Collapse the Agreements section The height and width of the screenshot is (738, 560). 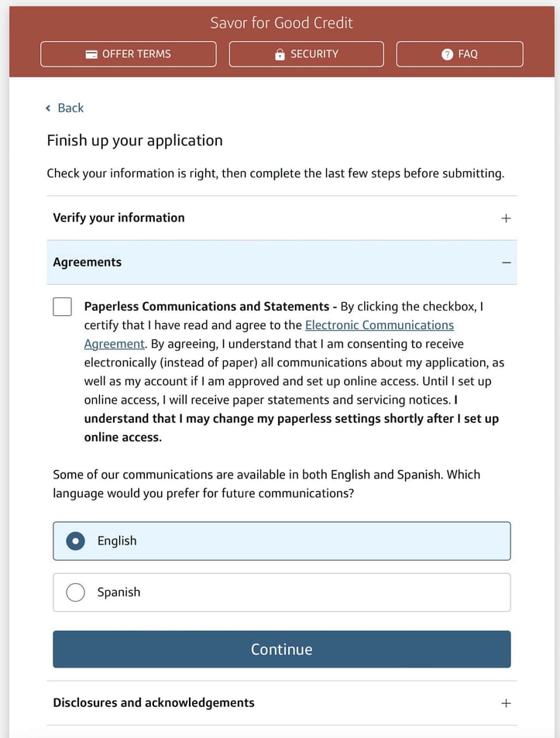point(282,263)
